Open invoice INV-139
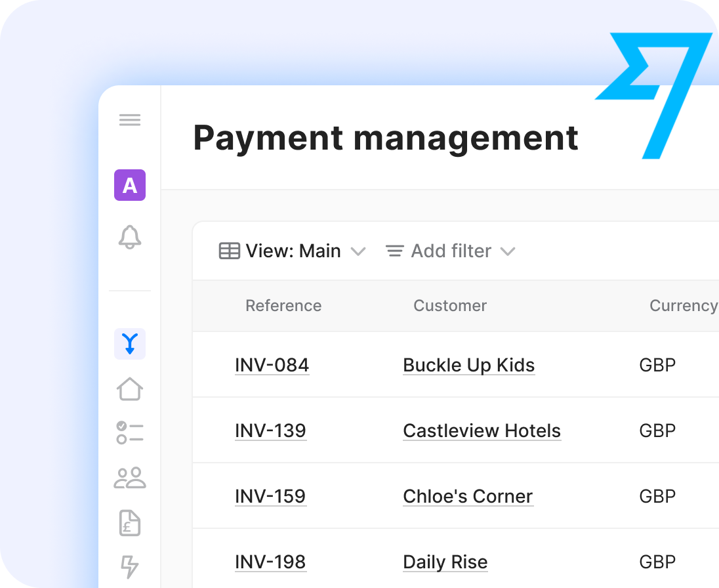 270,430
